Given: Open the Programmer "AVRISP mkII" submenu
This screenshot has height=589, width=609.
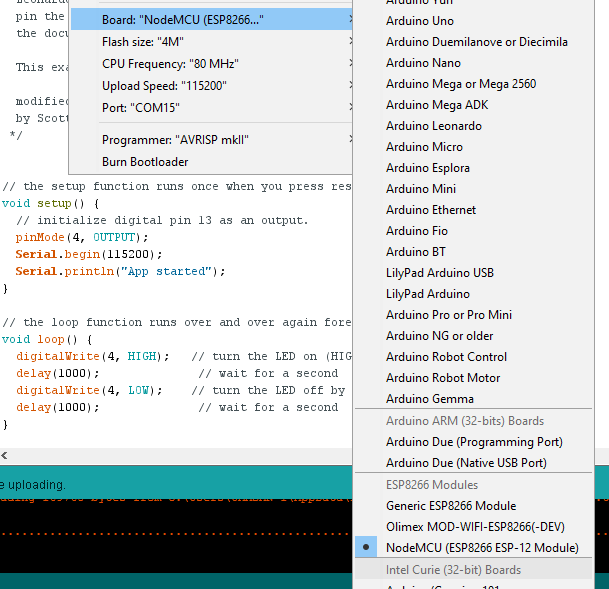Looking at the screenshot, I should click(212, 139).
